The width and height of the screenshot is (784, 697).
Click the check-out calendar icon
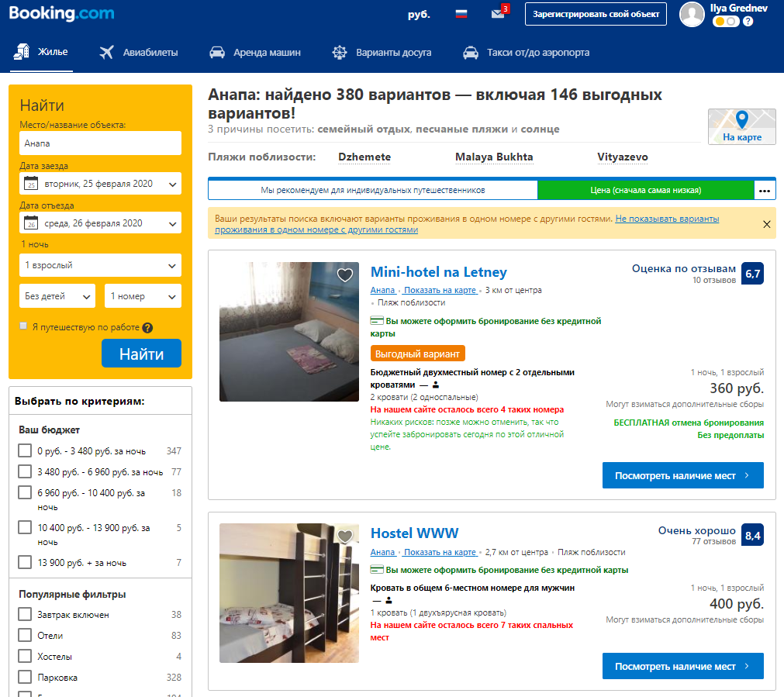[31, 223]
